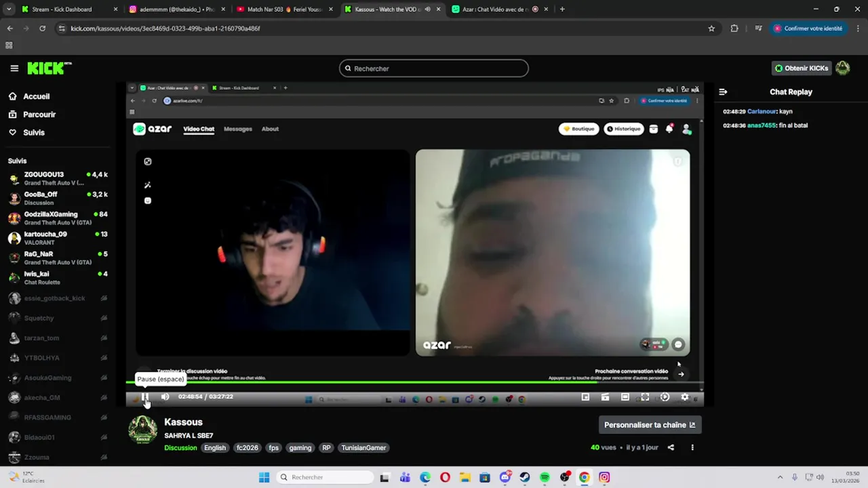Reload the page
The height and width of the screenshot is (488, 868).
(42, 28)
